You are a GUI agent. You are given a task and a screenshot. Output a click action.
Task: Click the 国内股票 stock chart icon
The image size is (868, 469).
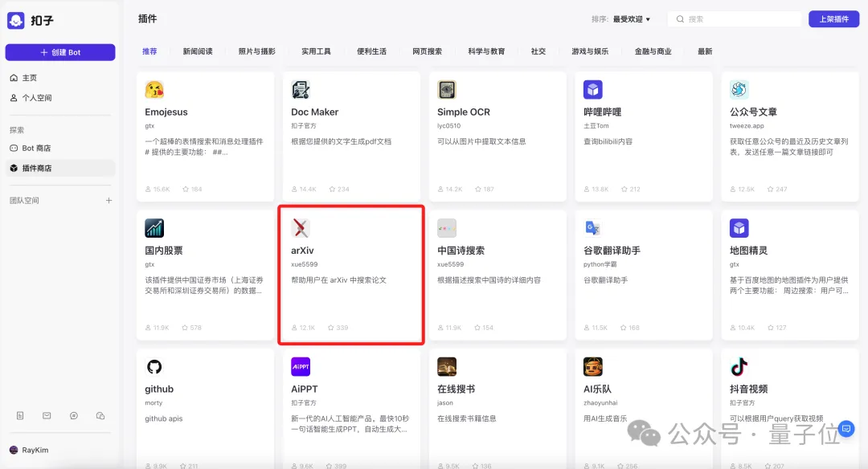(154, 228)
